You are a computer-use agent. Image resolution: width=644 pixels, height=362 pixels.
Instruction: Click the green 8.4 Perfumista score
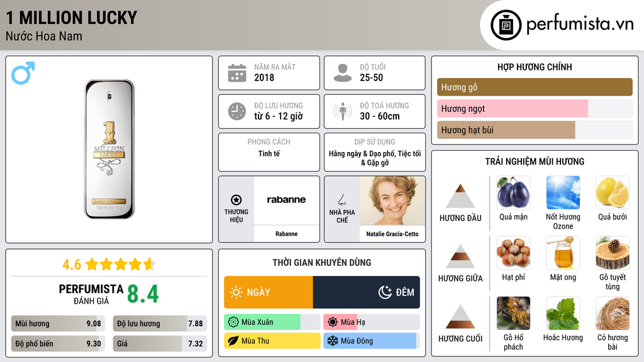(x=143, y=294)
